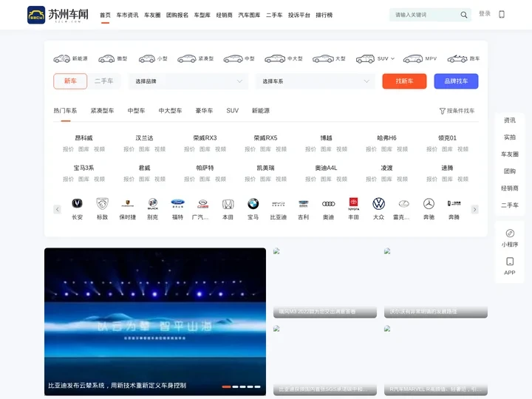This screenshot has height=399, width=532.
Task: Choose the 长安 brand logo
Action: tap(78, 203)
